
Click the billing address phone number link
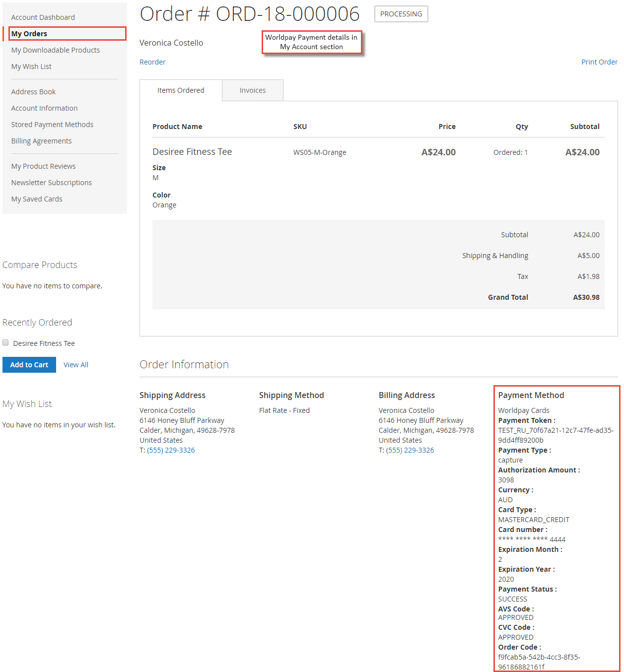tap(410, 450)
